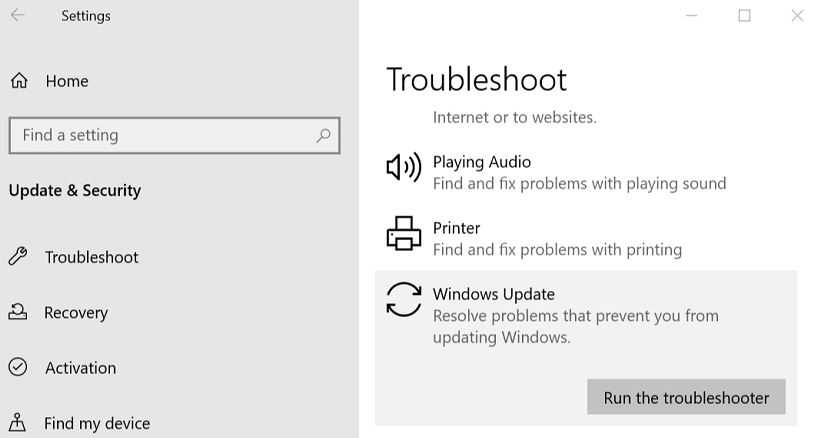Focus the Find a setting search box

click(x=160, y=135)
